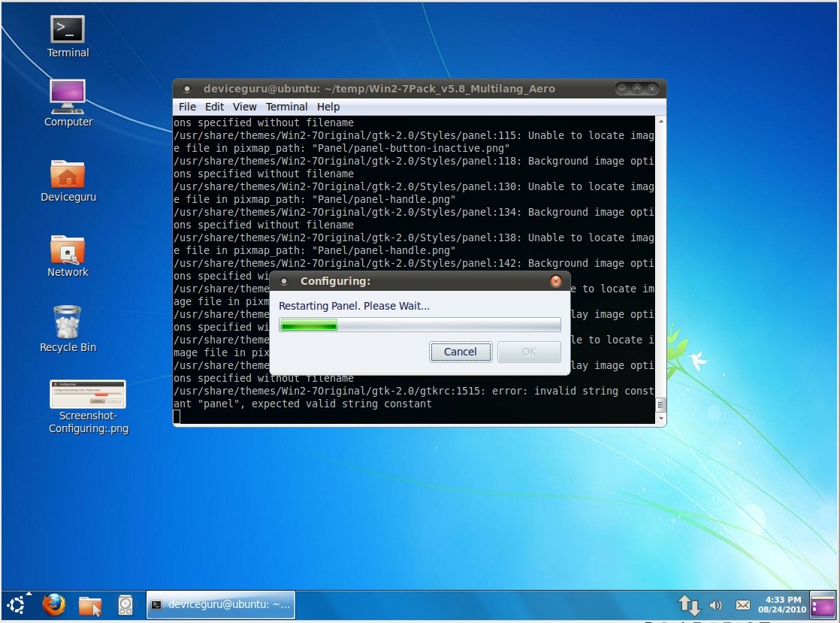Open the mail envelope tray icon
The image size is (840, 623).
click(x=743, y=605)
